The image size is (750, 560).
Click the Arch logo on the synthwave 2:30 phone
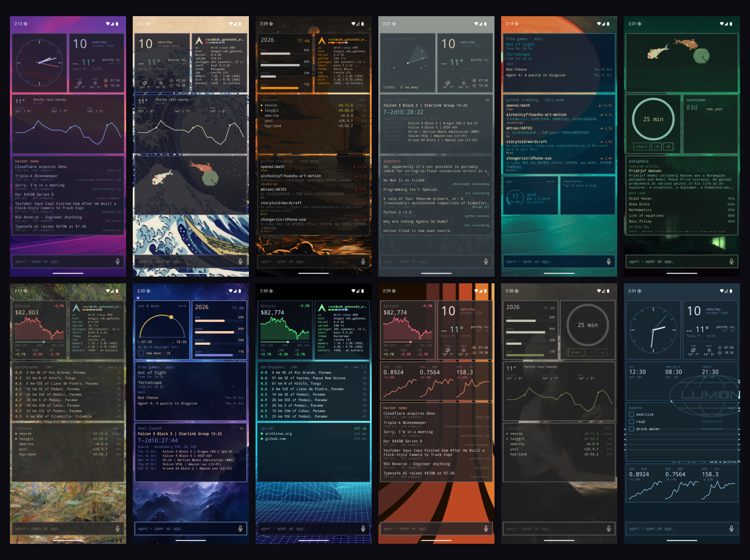[x=322, y=308]
